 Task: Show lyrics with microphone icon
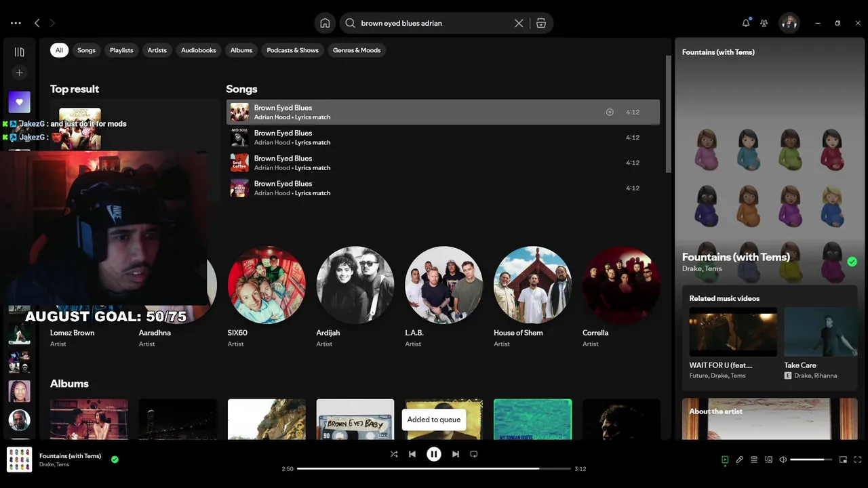740,460
